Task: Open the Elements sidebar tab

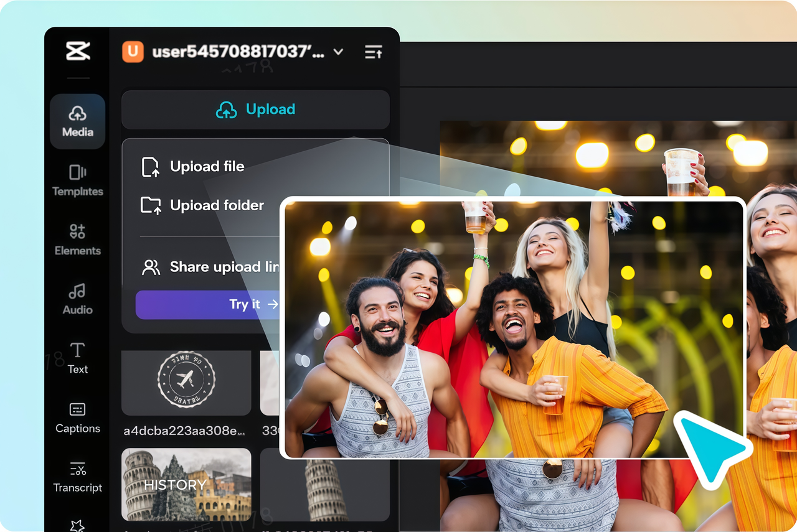Action: [x=78, y=240]
